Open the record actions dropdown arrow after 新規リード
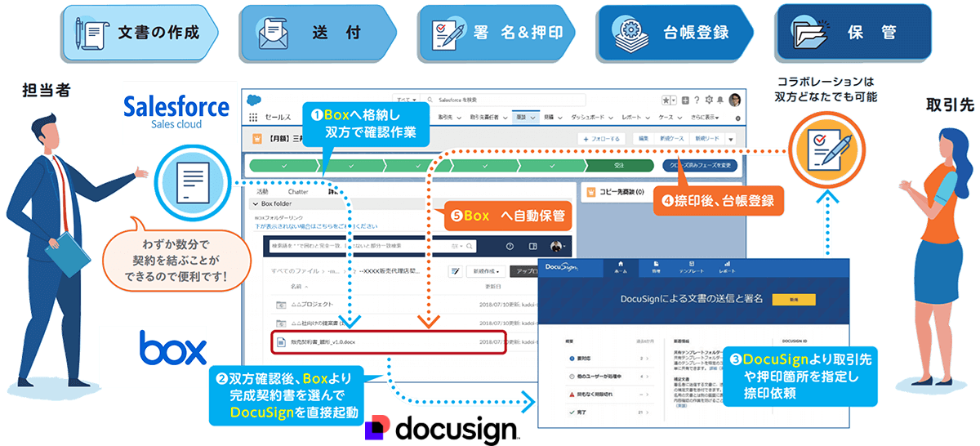The image size is (980, 446). [731, 140]
